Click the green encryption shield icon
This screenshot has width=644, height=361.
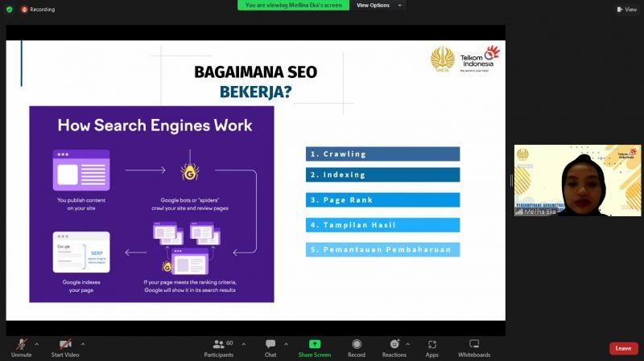(9, 9)
